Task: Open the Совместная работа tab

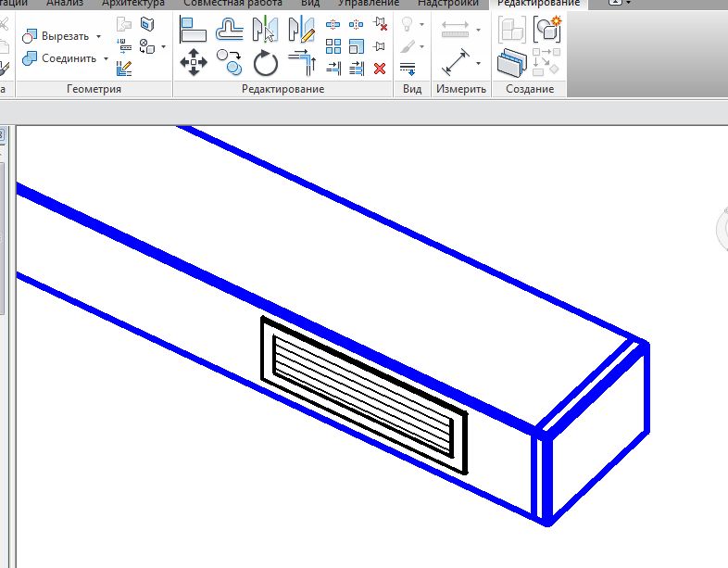Action: pos(232,4)
